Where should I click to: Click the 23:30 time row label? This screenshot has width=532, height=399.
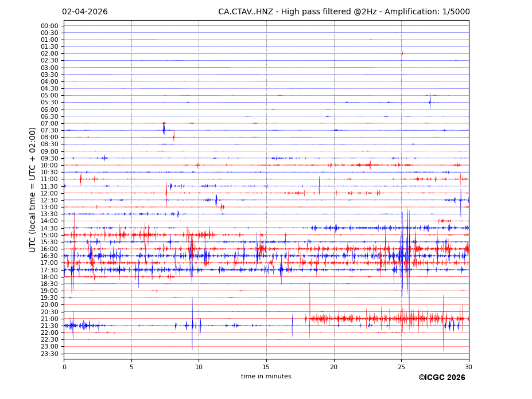[x=49, y=354]
